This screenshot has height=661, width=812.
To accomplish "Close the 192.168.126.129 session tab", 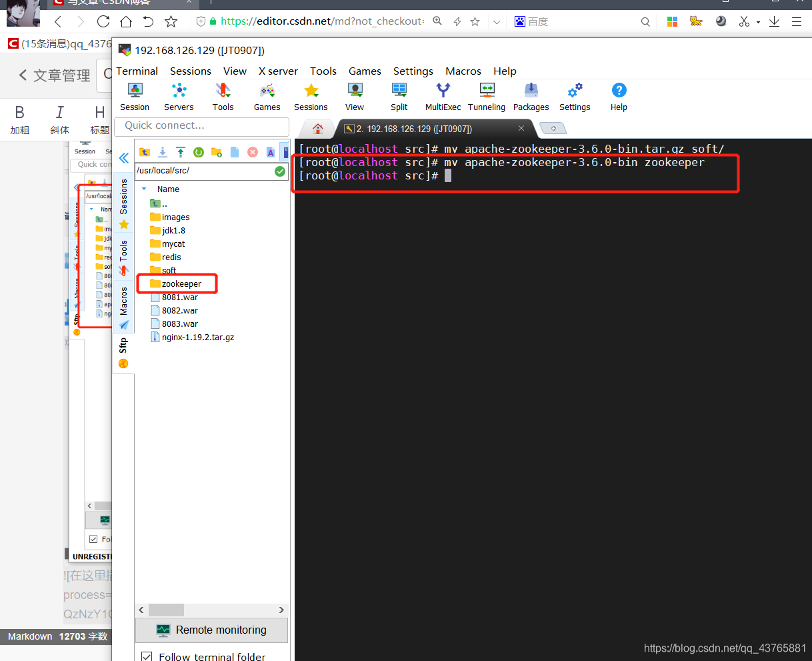I will 521,128.
